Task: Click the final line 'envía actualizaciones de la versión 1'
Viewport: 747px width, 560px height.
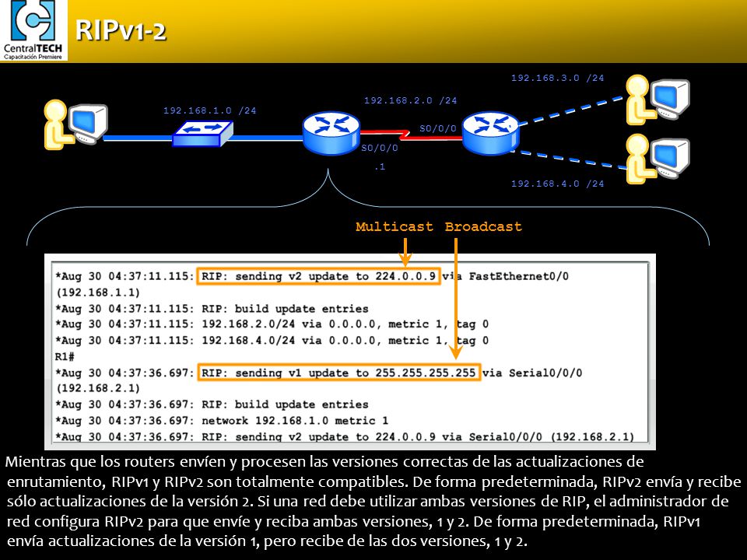Action: point(267,541)
